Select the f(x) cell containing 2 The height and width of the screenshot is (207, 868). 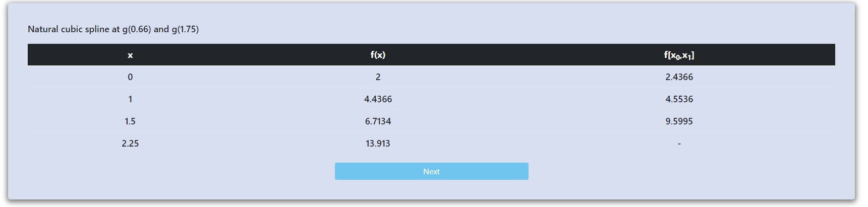click(x=378, y=77)
